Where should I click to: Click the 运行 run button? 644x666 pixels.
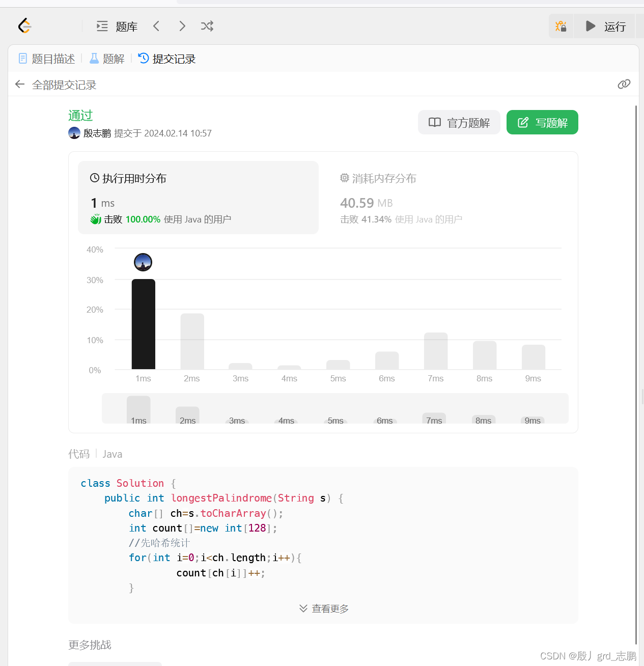tap(605, 26)
